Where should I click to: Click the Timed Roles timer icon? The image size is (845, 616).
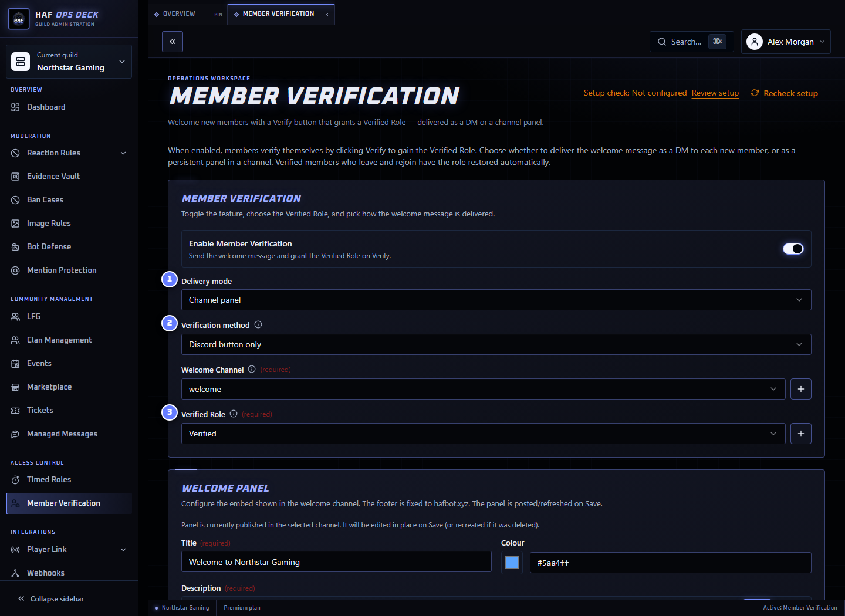click(15, 480)
